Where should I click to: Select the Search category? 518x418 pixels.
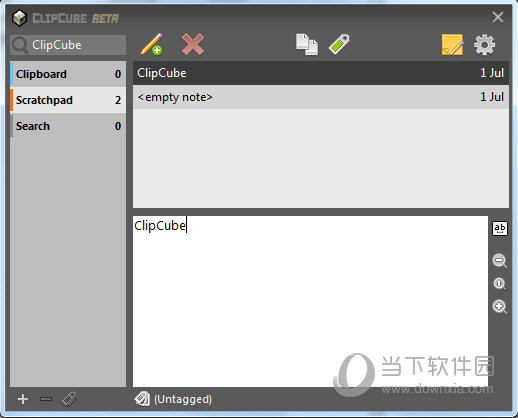pos(68,126)
